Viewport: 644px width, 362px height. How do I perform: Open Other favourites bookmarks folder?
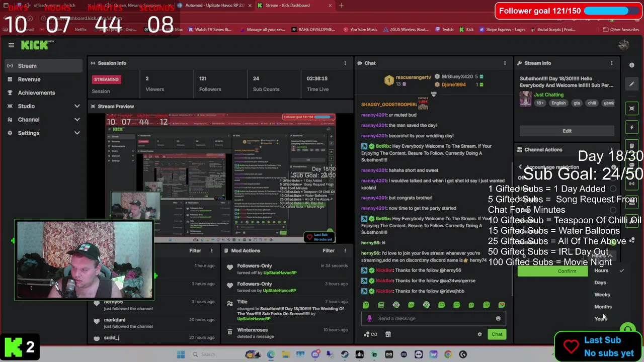[621, 30]
